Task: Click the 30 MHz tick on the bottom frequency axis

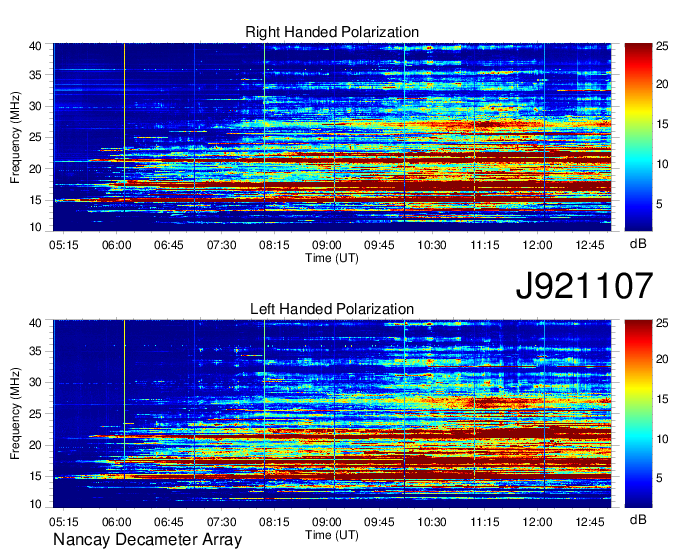Action: [x=35, y=382]
